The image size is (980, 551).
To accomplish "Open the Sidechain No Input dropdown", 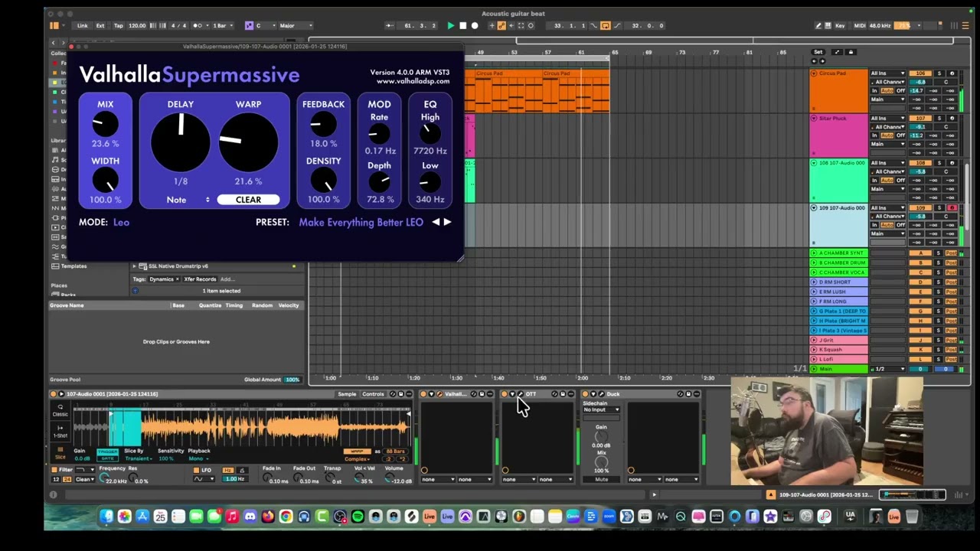I will [601, 409].
